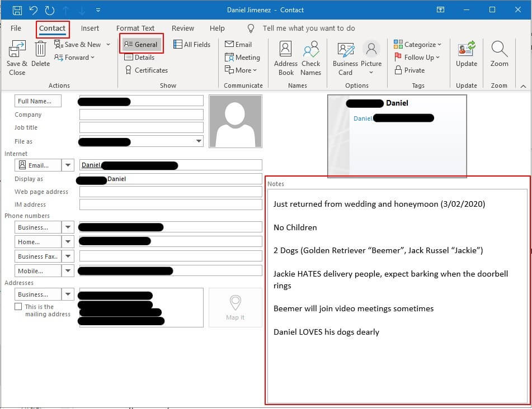Undo last action in quick access toolbar
Viewport: 532px width, 409px height.
tap(33, 10)
